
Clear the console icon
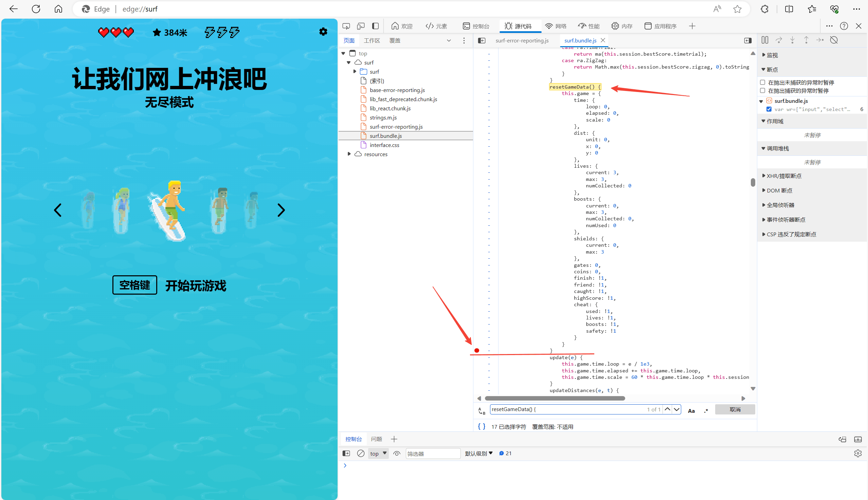coord(361,453)
